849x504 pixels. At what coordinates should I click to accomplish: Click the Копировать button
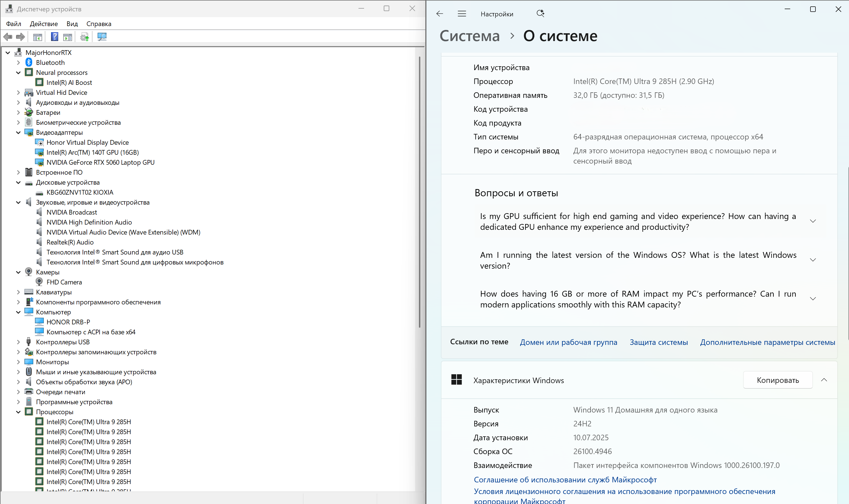pos(778,380)
